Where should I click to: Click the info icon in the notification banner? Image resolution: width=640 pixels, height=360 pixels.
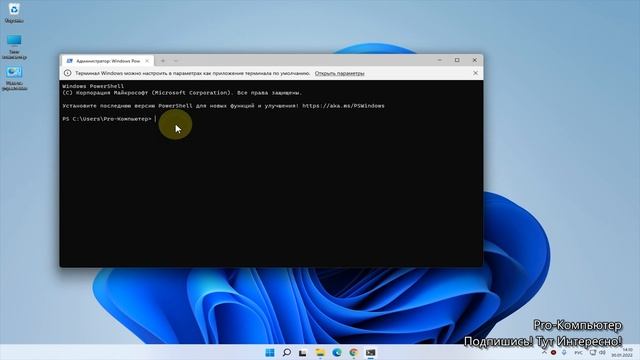point(67,73)
